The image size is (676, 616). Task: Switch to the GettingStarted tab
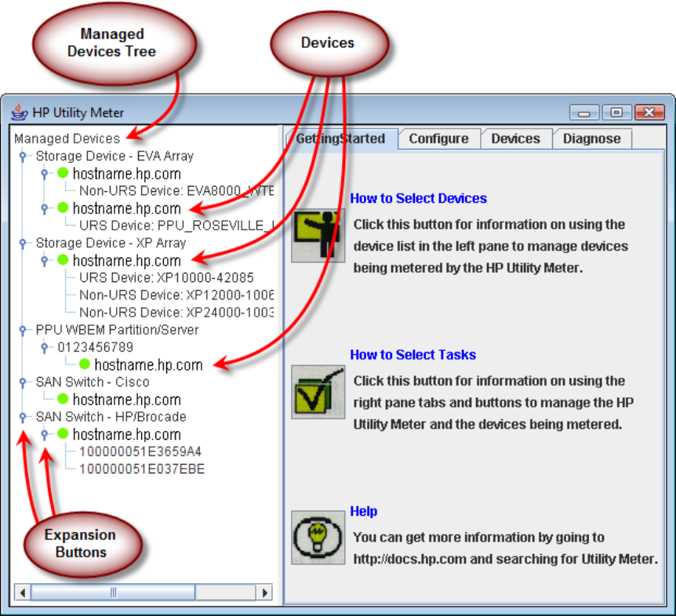[341, 139]
